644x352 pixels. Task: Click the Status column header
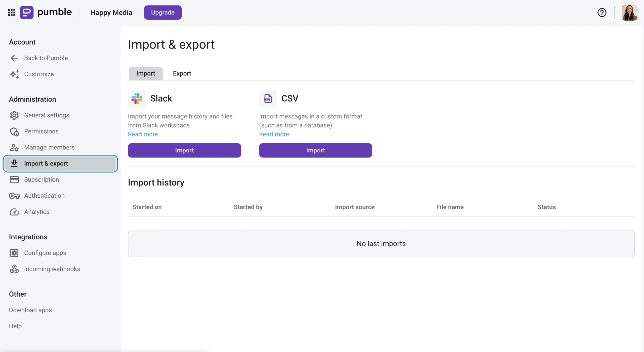(x=547, y=207)
